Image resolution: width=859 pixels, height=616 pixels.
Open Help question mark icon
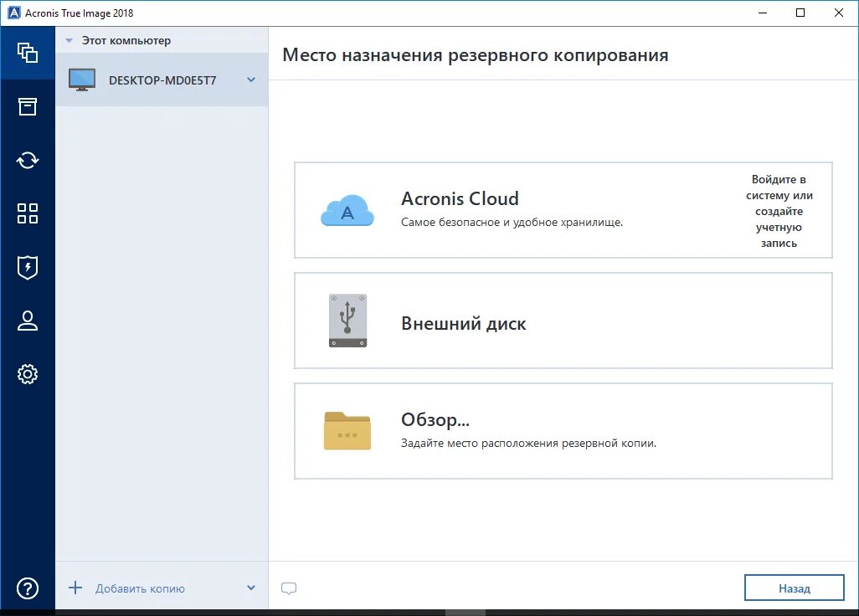pyautogui.click(x=28, y=588)
